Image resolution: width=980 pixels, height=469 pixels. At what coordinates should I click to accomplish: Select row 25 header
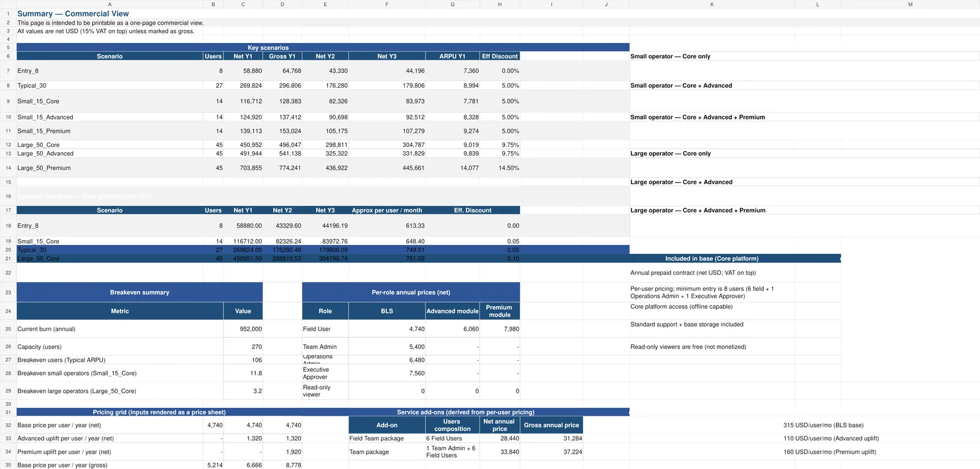coord(8,329)
